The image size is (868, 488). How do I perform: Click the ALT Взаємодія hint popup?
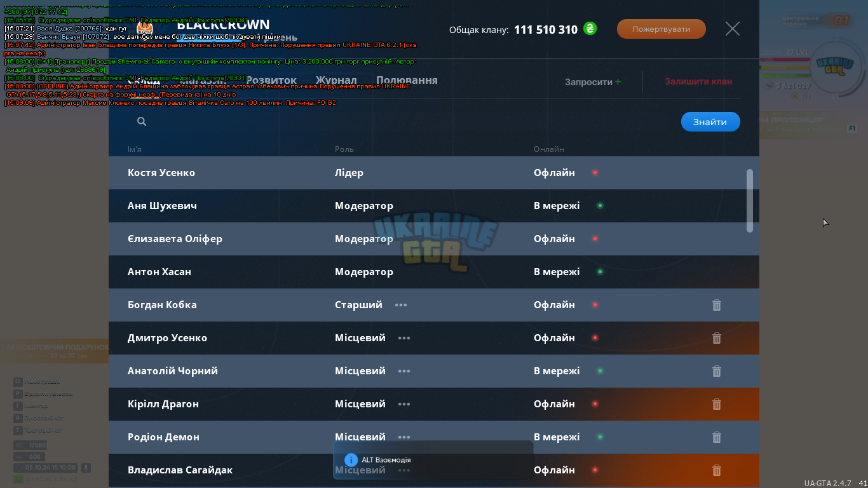tap(433, 459)
